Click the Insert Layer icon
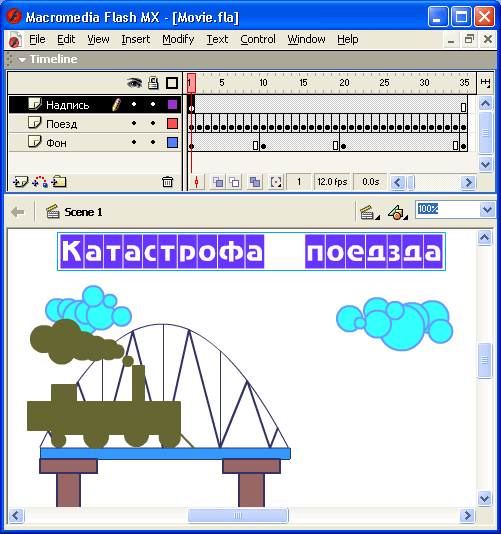 (x=20, y=182)
